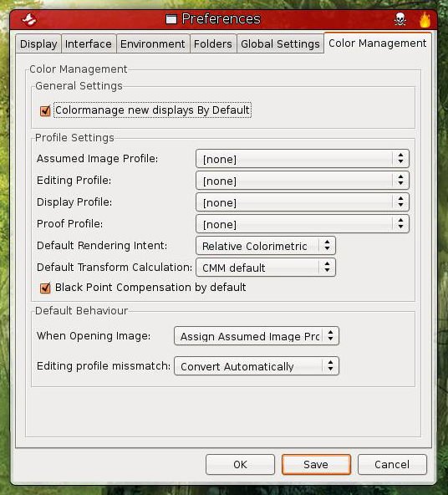Click the flame icon in title bar
Viewport: 448px width, 495px height.
pyautogui.click(x=425, y=19)
